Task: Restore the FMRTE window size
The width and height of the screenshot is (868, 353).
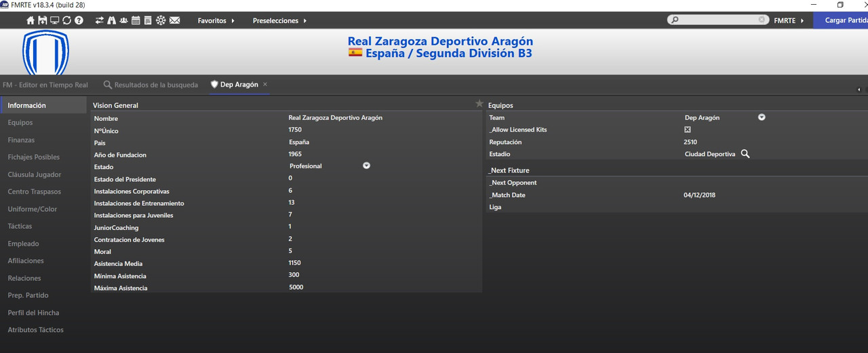Action: coord(840,5)
